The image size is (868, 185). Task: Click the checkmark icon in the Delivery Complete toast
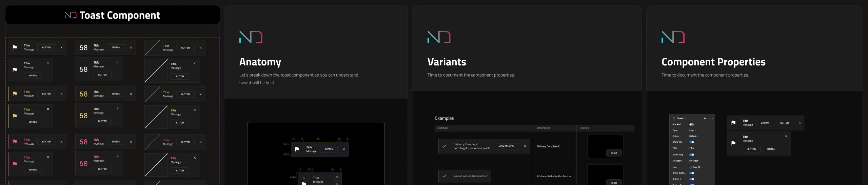(x=444, y=146)
